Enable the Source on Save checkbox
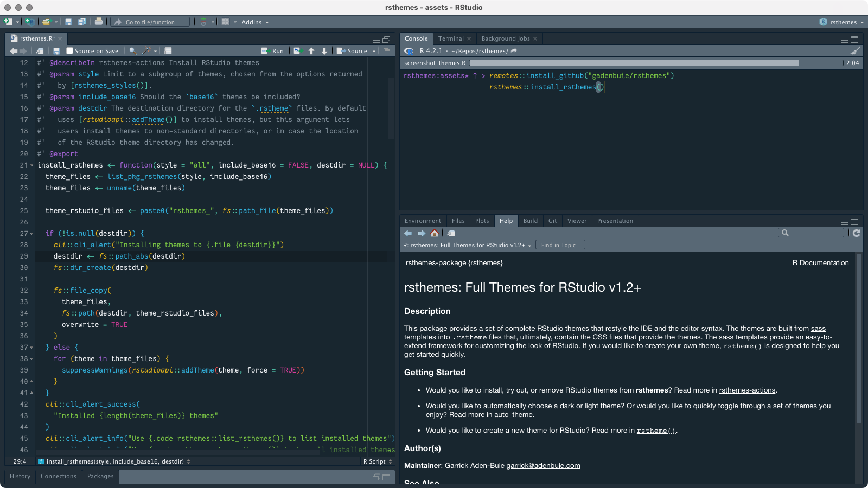 point(69,51)
